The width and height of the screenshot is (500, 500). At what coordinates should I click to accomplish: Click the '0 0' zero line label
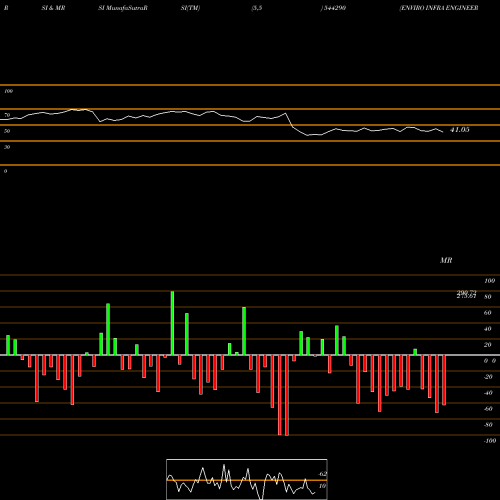[490, 361]
